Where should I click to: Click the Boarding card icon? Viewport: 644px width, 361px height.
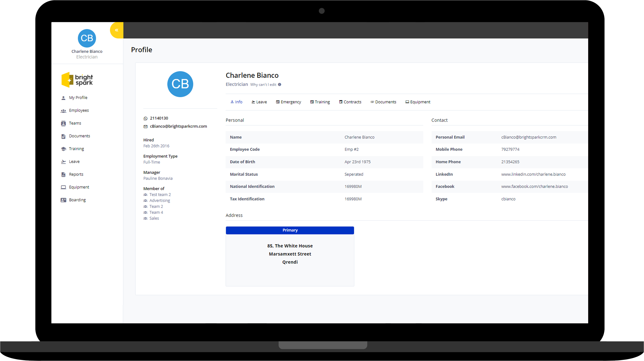(x=63, y=200)
